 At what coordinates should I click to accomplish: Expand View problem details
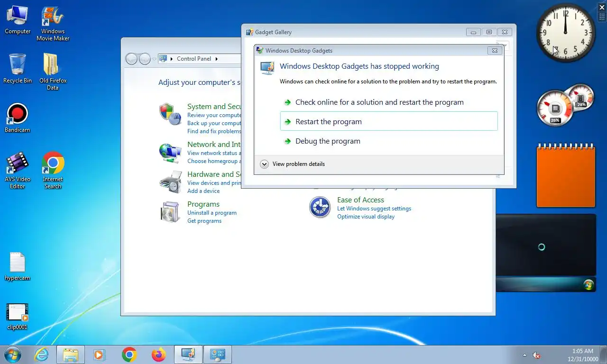(293, 164)
